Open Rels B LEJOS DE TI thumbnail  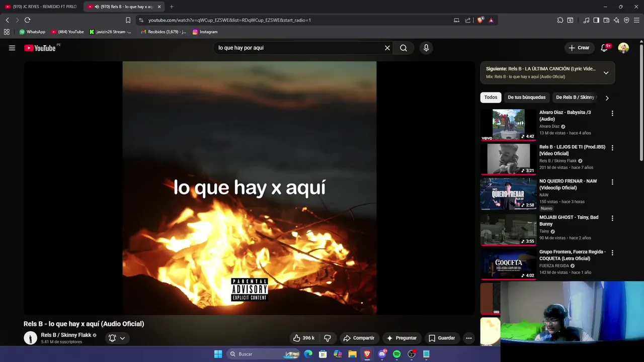coord(508,159)
